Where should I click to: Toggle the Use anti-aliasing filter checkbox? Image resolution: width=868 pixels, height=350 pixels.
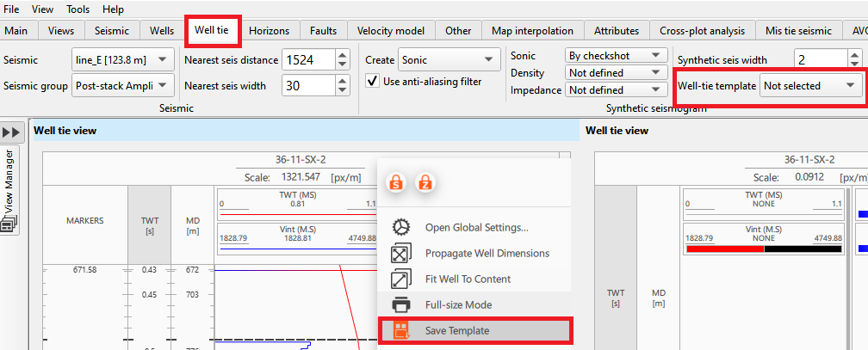tap(373, 82)
